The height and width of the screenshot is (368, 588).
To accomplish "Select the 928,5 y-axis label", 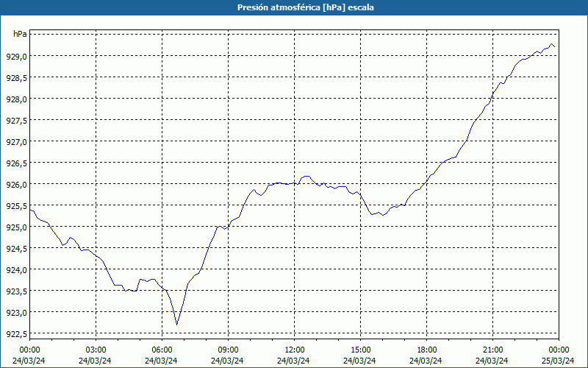I will 16,78.
